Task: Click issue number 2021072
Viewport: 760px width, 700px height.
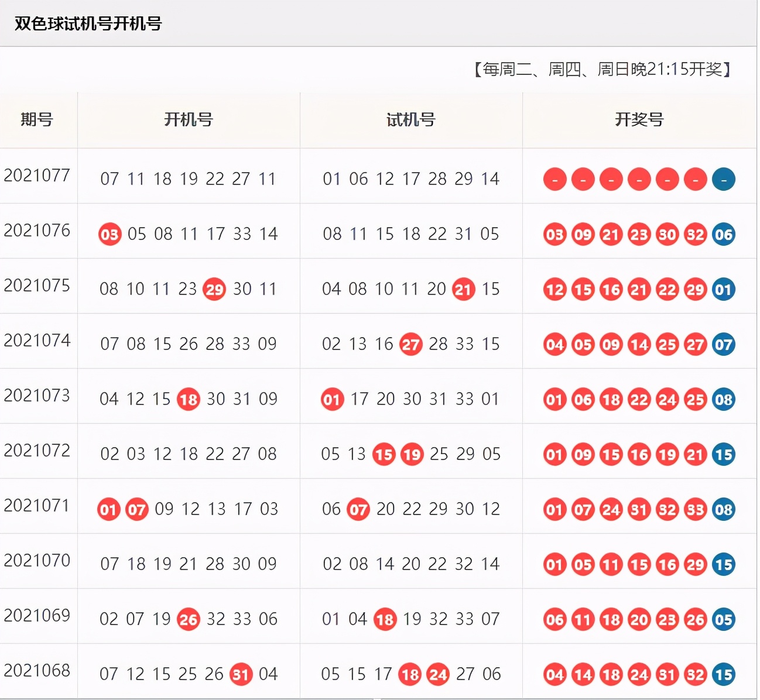Action: [x=37, y=451]
